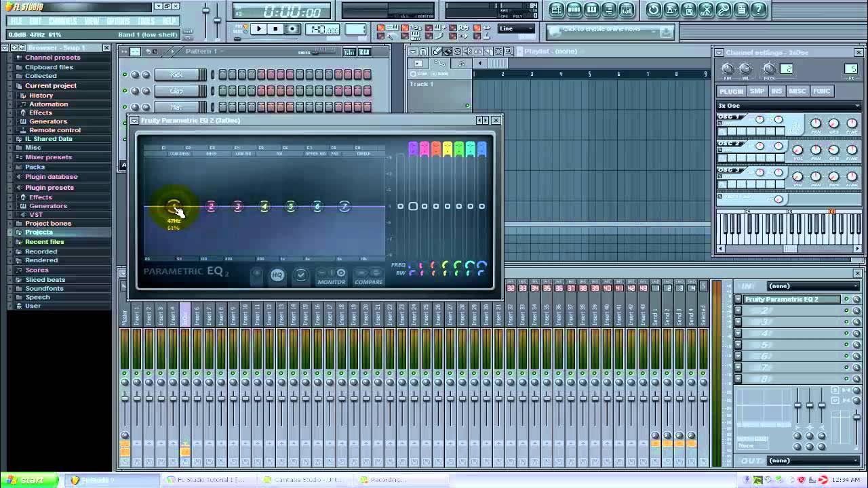Select the brush paint tool in the playlist
The width and height of the screenshot is (868, 488).
(x=448, y=52)
